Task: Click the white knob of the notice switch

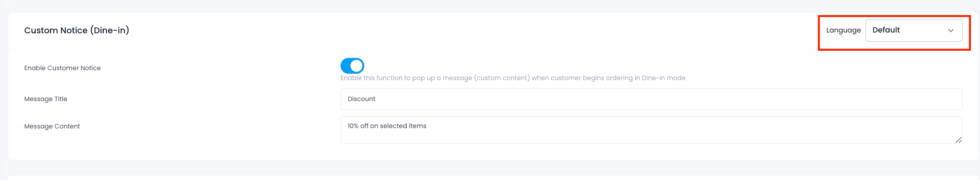Action: point(357,66)
